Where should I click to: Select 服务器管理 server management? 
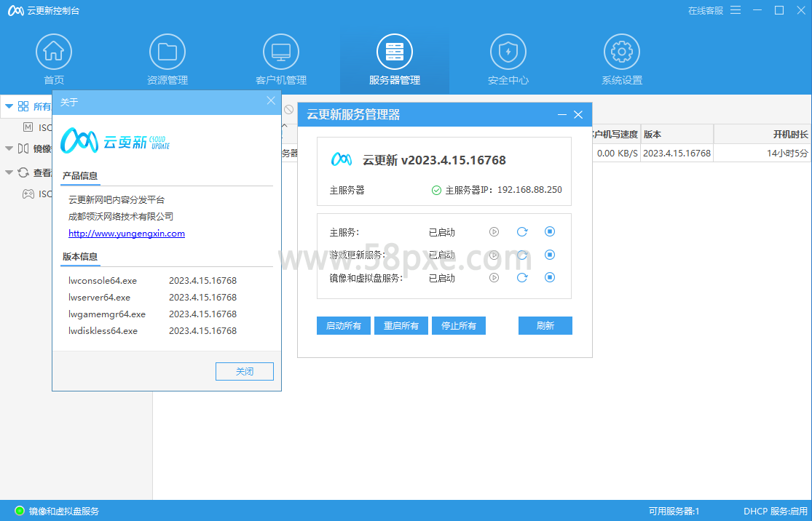tap(395, 60)
